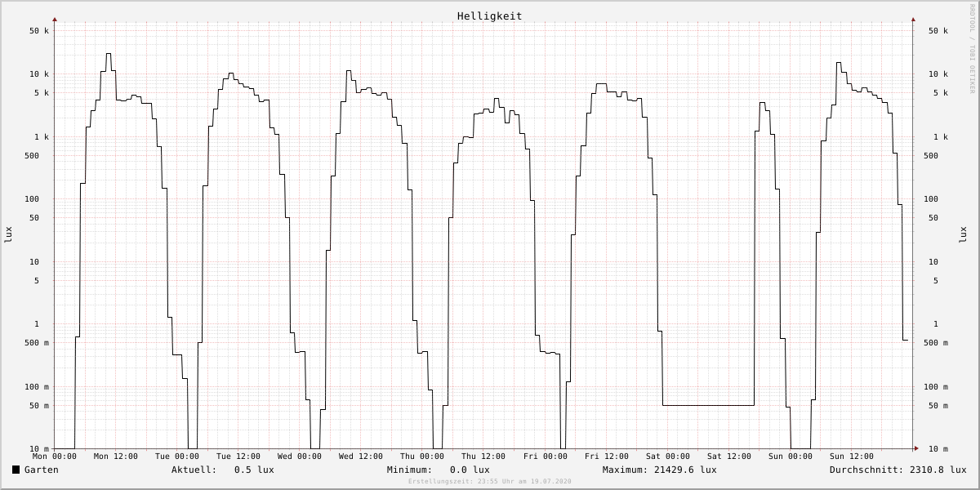Pick the "1 k" label on the left axis
The image size is (980, 490).
click(x=42, y=137)
